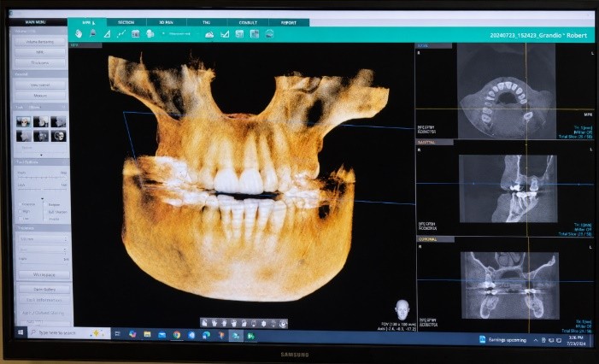Image resolution: width=599 pixels, height=364 pixels.
Task: Select the hand pan tool
Action: click(79, 34)
